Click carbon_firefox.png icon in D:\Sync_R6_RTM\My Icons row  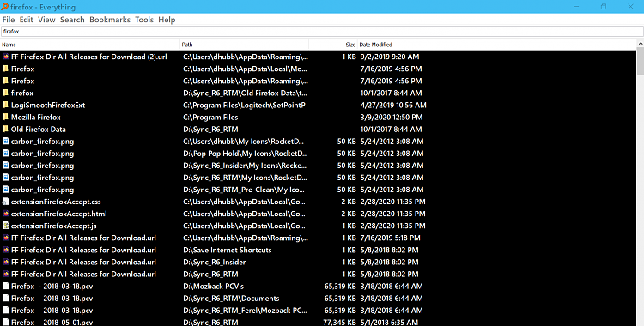[6, 178]
